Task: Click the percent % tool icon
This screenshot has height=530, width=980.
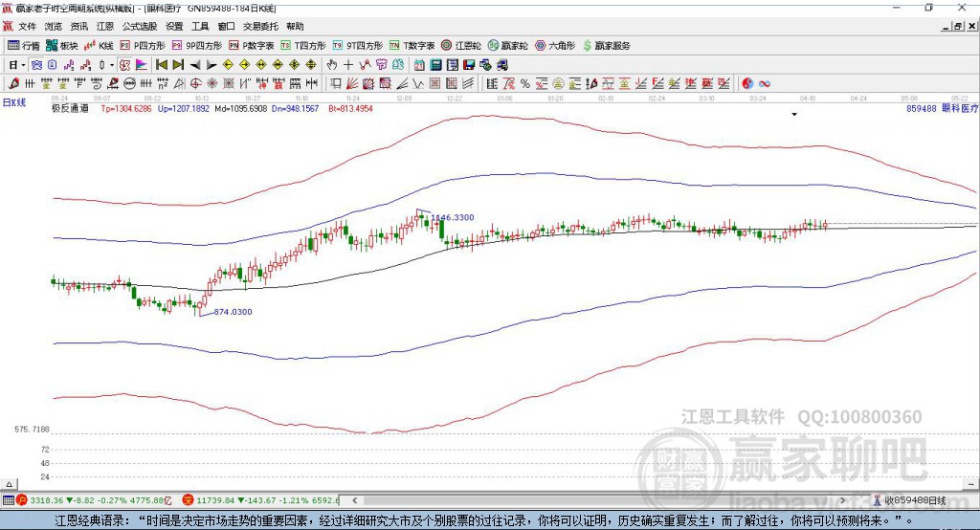Action: pos(525,83)
